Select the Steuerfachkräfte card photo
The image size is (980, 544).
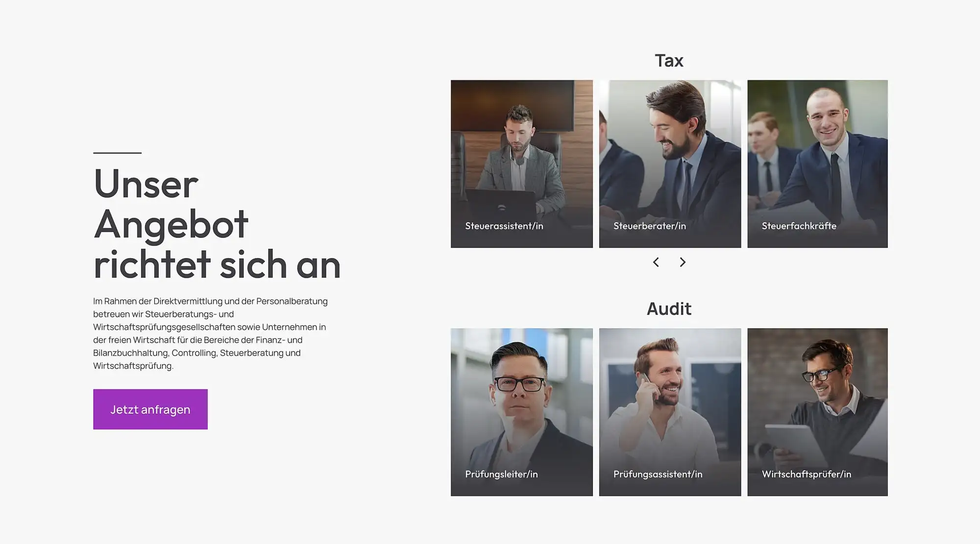pyautogui.click(x=817, y=164)
